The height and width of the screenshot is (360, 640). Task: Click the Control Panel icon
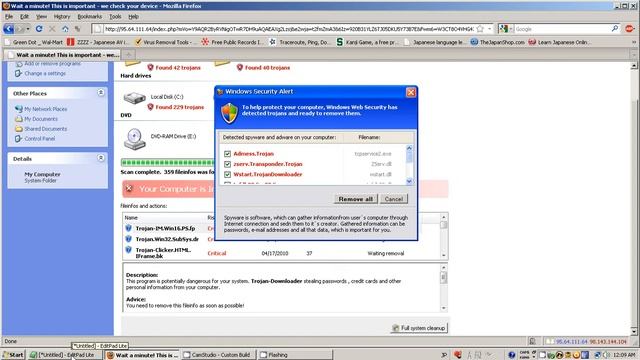18,138
